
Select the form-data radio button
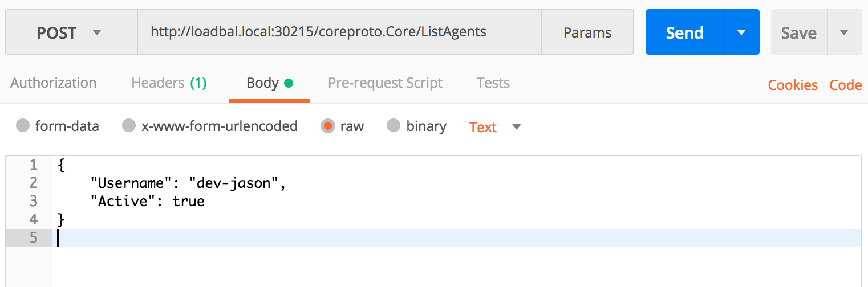coord(23,126)
